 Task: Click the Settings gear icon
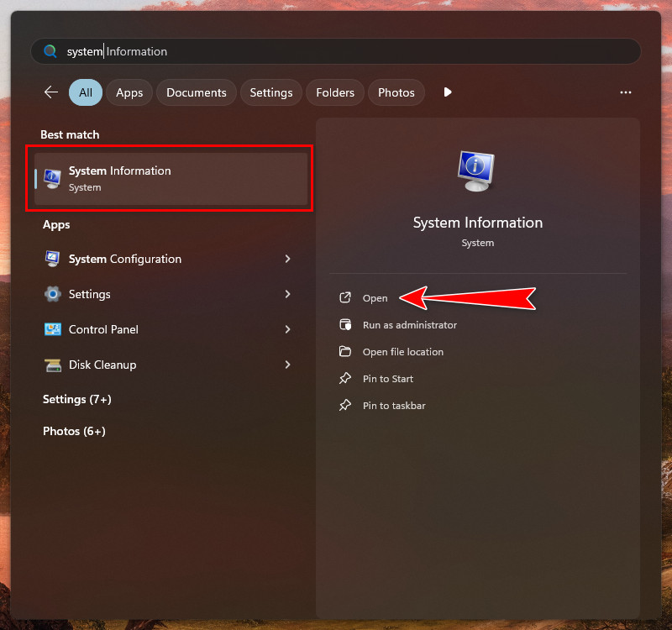(x=53, y=294)
